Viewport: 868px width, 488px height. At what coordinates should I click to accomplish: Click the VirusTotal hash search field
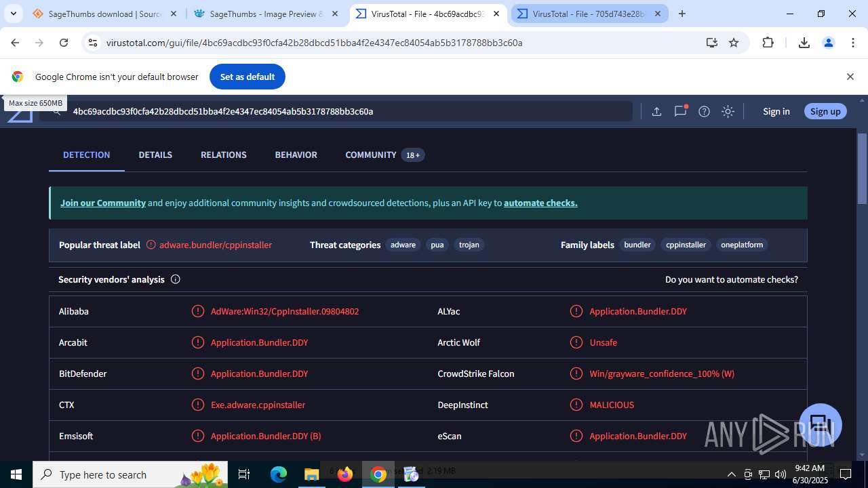336,111
